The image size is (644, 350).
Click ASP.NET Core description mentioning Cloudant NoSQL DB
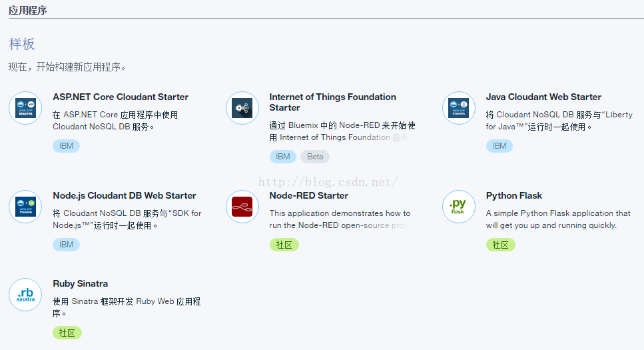115,121
